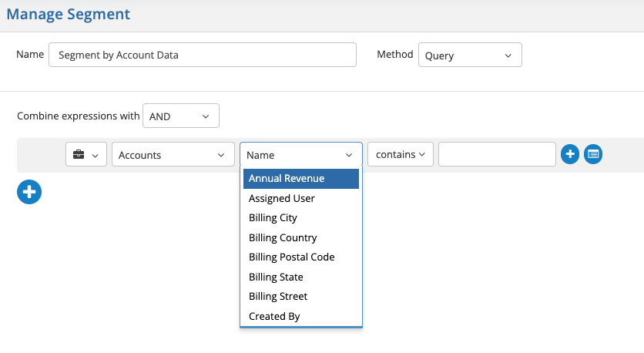Select Annual Revenue from the field list

click(x=301, y=179)
